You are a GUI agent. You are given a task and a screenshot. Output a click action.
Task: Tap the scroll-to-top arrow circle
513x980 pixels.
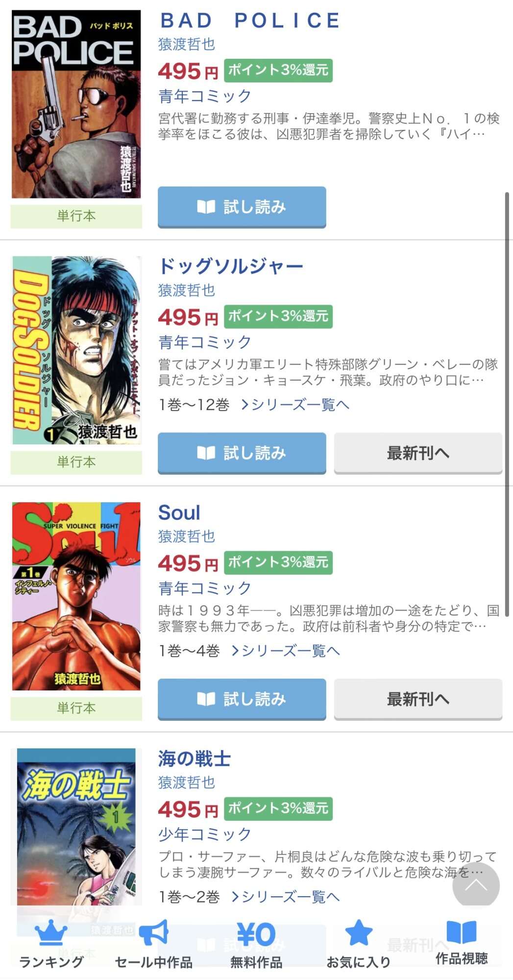(476, 886)
